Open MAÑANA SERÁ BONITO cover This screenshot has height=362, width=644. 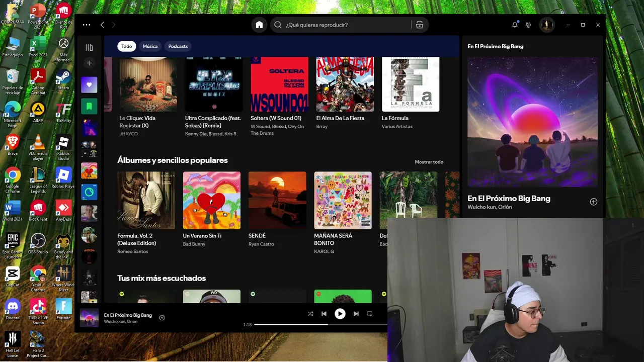click(343, 201)
